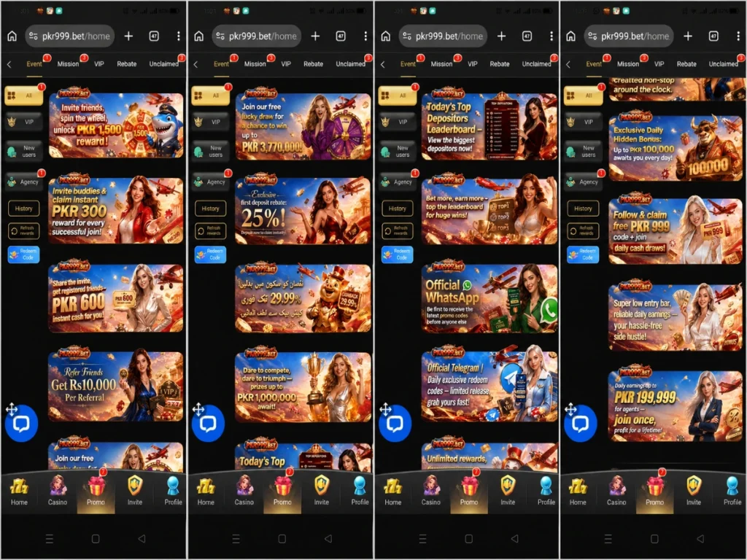Open Profile in the third screenshot's bottom bar
Screen dimensions: 747x560
point(546,491)
